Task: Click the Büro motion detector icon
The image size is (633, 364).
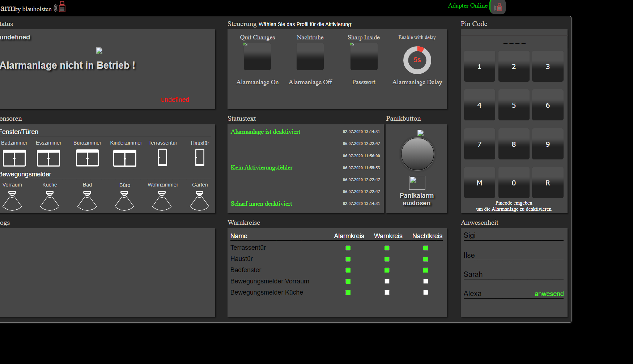Action: [x=124, y=201]
